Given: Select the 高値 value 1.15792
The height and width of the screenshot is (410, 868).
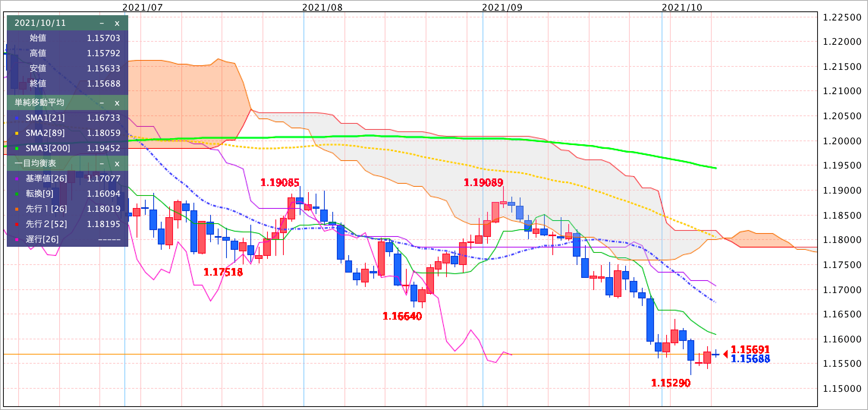Looking at the screenshot, I should click(104, 53).
